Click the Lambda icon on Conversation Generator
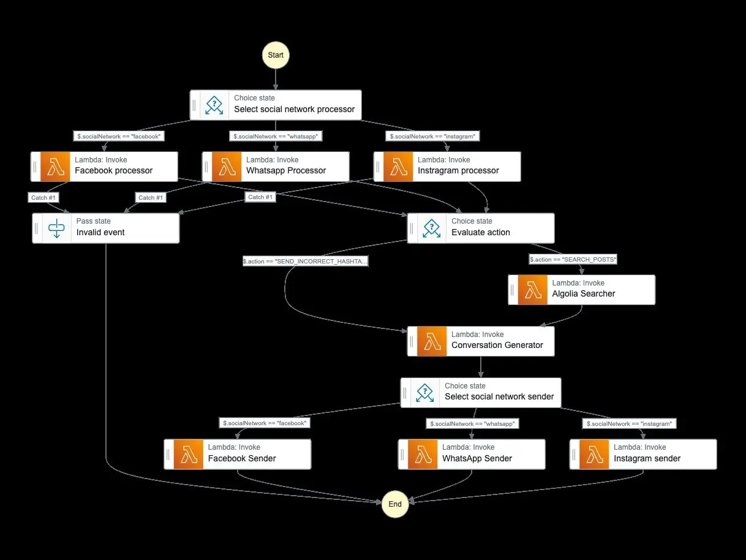 432,341
